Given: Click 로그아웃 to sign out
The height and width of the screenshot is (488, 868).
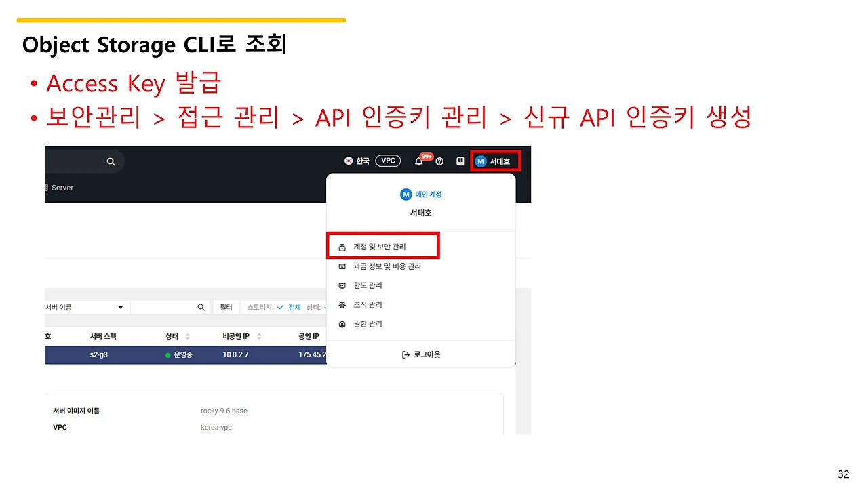Looking at the screenshot, I should point(422,354).
